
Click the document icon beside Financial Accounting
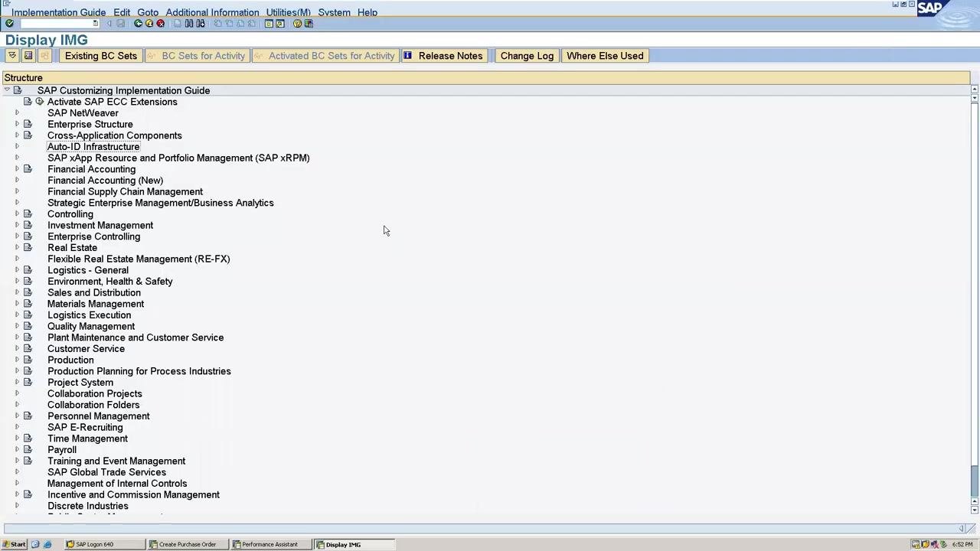(28, 169)
